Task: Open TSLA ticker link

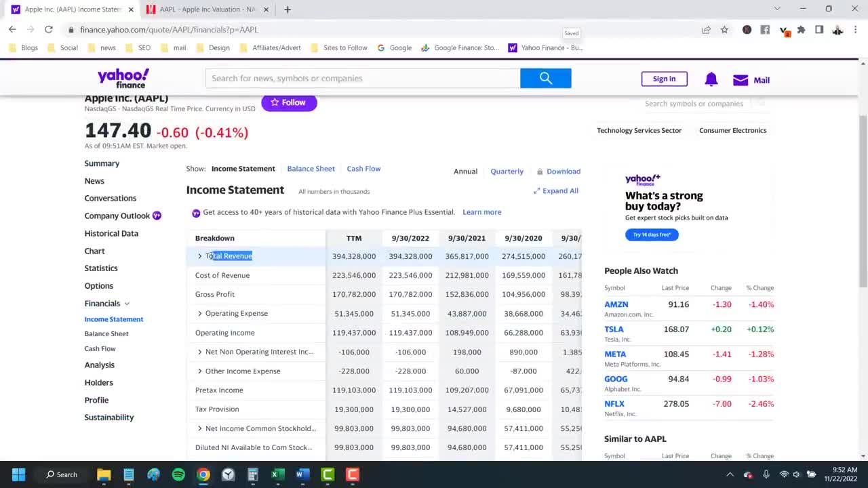Action: (614, 329)
